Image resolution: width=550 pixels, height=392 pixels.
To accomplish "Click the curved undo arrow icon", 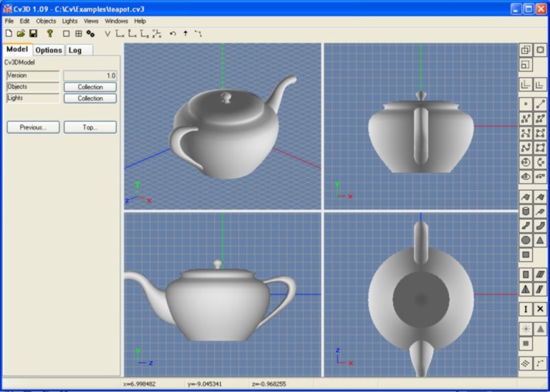I will [173, 34].
